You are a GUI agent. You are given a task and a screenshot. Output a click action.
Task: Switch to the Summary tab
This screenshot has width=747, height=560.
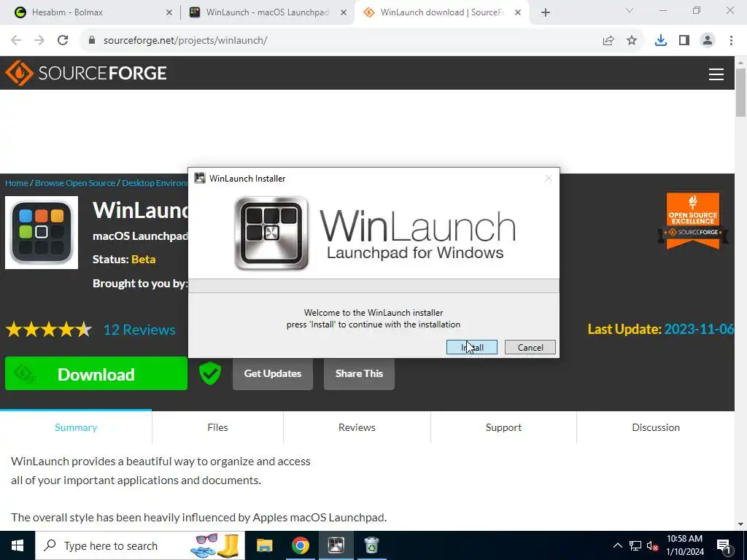coord(76,427)
